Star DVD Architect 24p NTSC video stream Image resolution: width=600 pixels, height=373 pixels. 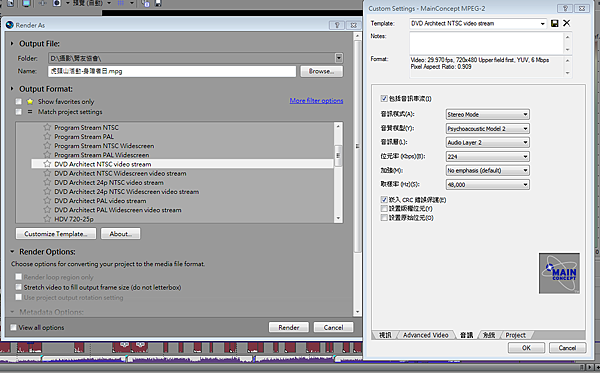[x=47, y=182]
